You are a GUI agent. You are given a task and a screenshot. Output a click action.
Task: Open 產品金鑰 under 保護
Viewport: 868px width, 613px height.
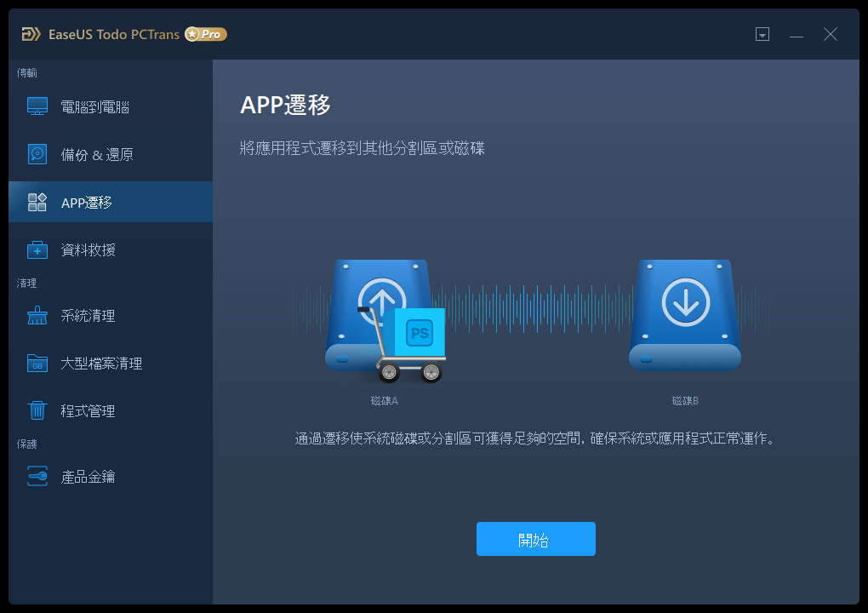tap(111, 477)
